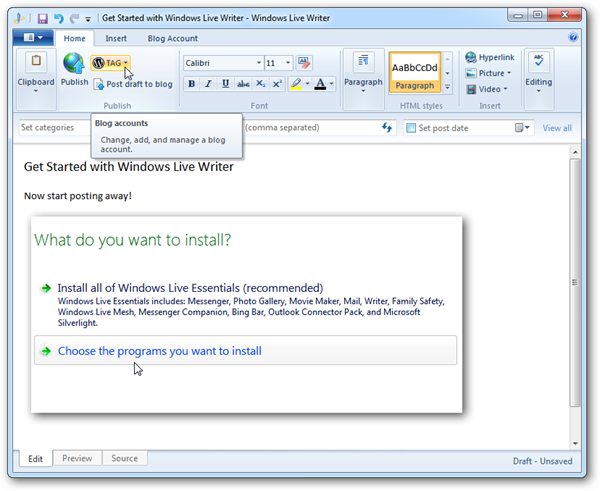Viewport: 600px width, 491px height.
Task: Click the Save icon in title bar
Action: tap(43, 17)
